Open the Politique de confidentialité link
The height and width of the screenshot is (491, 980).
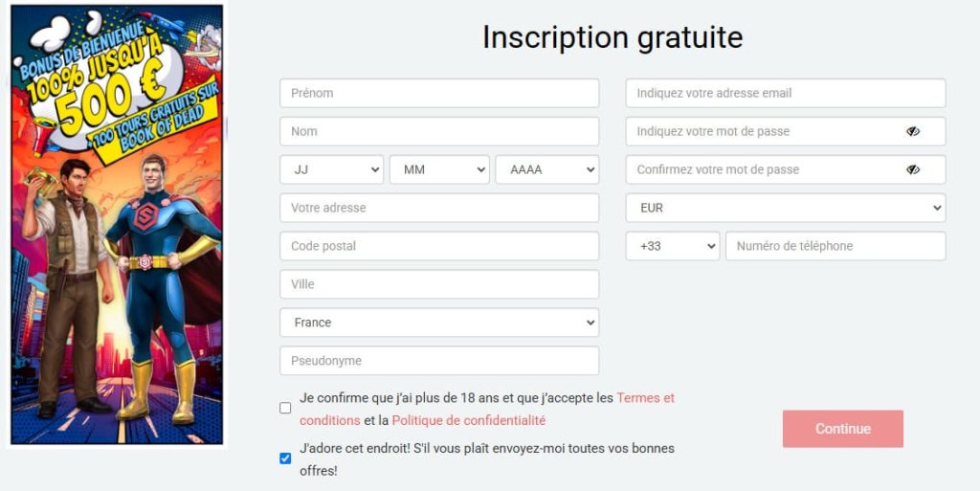[x=468, y=420]
